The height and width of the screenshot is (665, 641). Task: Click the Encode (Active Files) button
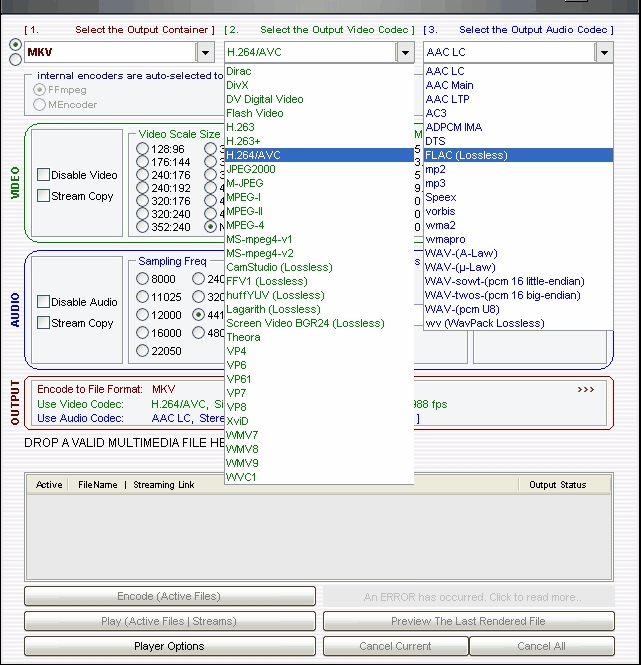170,596
